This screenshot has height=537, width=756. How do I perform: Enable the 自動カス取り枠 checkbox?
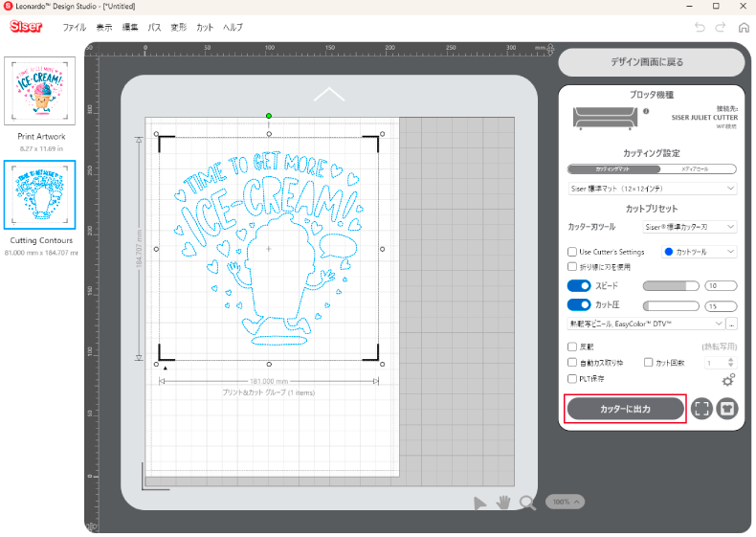[572, 363]
